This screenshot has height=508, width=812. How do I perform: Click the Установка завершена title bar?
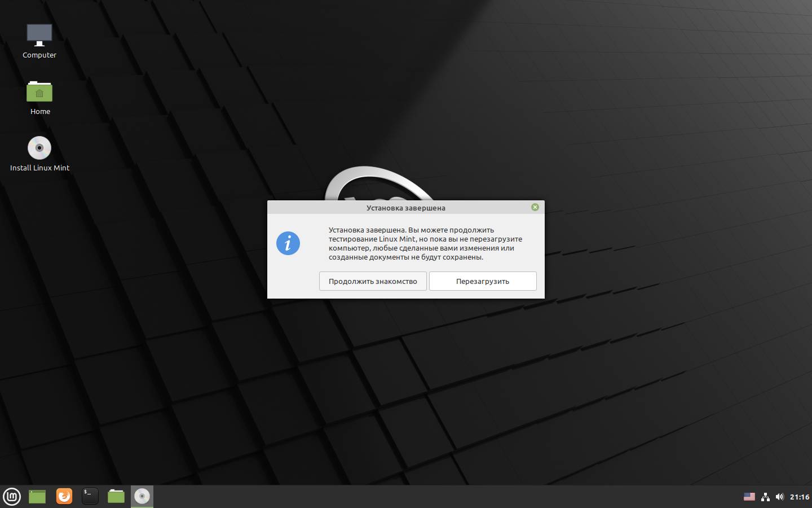click(x=405, y=208)
